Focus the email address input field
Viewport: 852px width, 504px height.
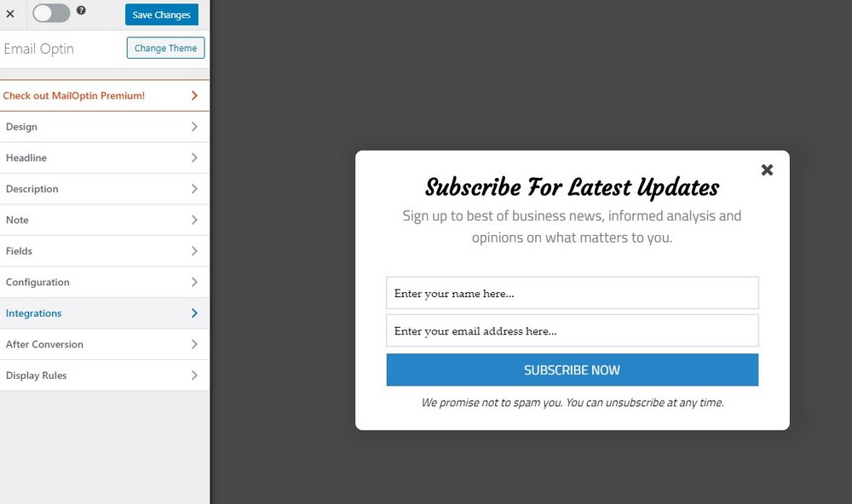point(572,331)
